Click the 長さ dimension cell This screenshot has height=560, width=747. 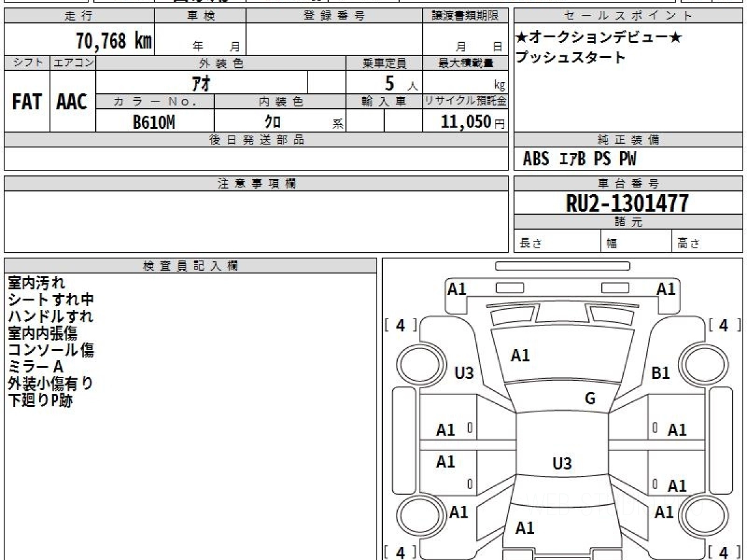coord(558,241)
